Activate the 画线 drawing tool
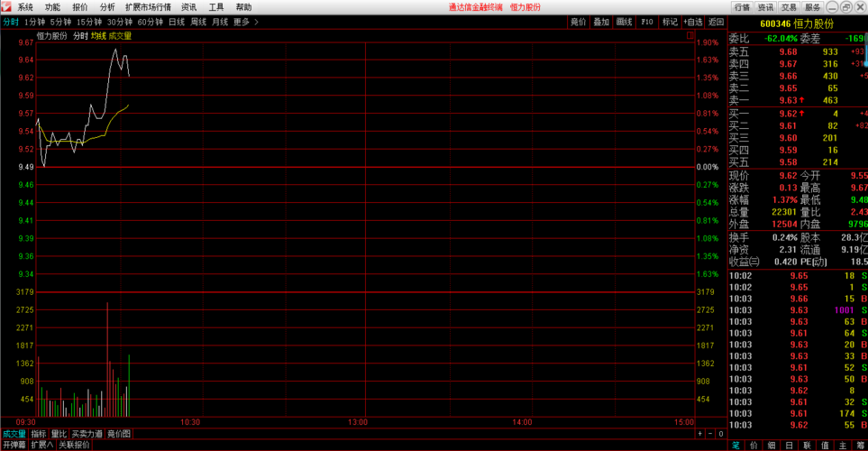868x451 pixels. pyautogui.click(x=625, y=23)
